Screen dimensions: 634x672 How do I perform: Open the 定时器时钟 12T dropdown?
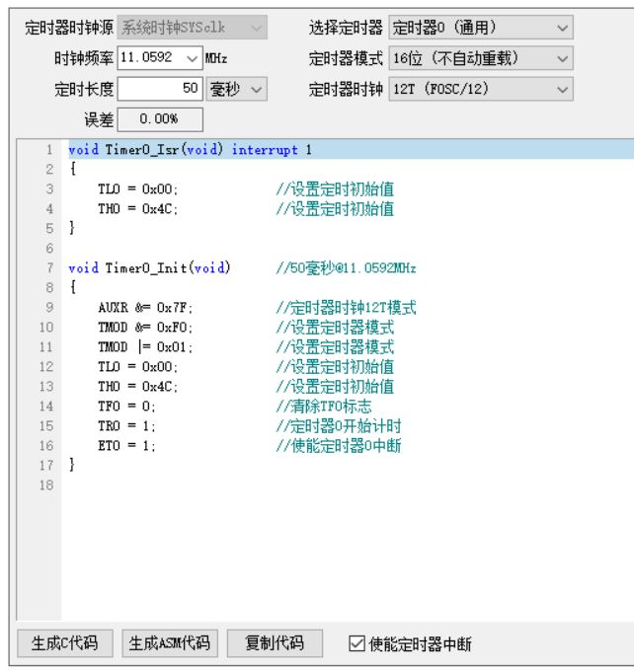pos(481,89)
